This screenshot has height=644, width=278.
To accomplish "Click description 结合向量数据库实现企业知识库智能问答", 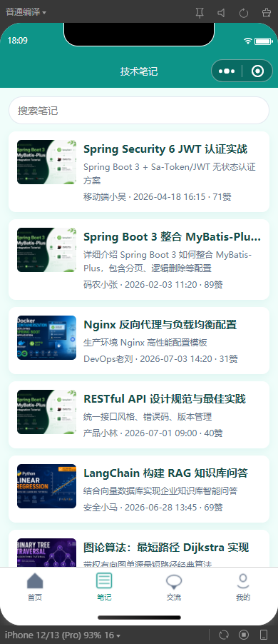I will 160,491.
